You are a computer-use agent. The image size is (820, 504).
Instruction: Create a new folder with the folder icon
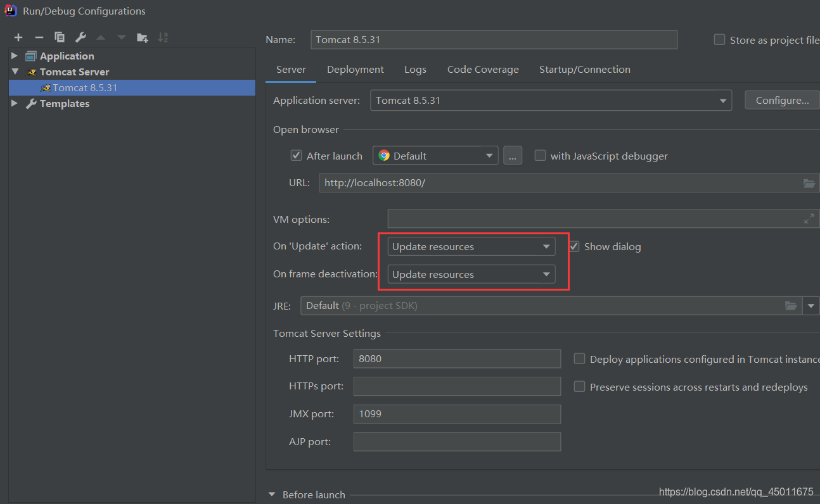(143, 37)
